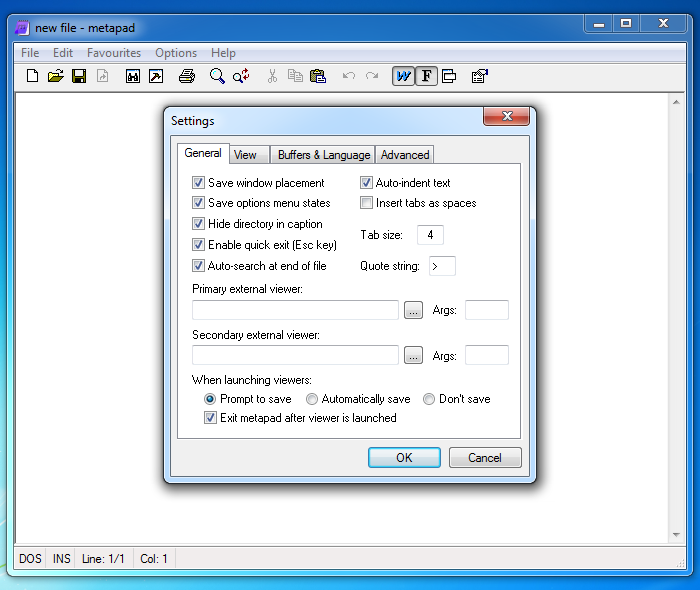
Task: Confirm settings with OK button
Action: point(404,457)
